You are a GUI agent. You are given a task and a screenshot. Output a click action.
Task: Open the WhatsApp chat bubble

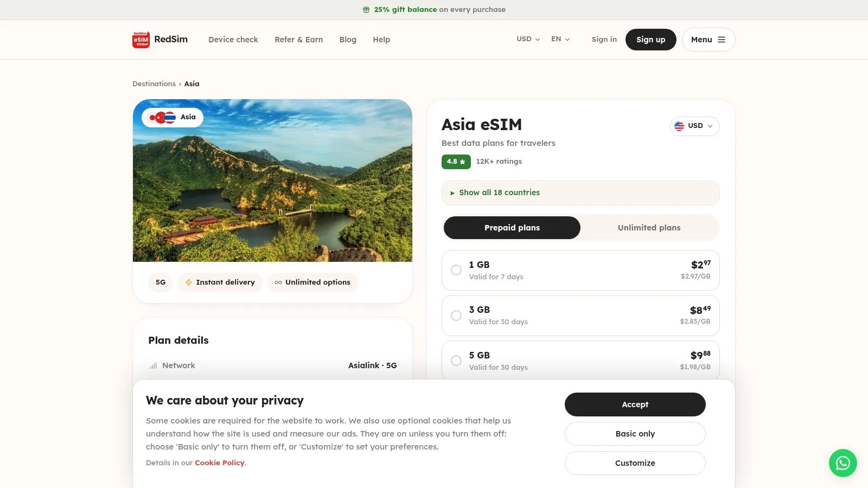pos(843,463)
